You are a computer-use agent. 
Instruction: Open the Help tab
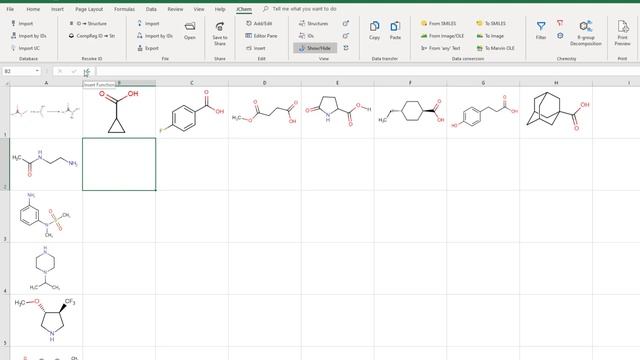coord(220,9)
